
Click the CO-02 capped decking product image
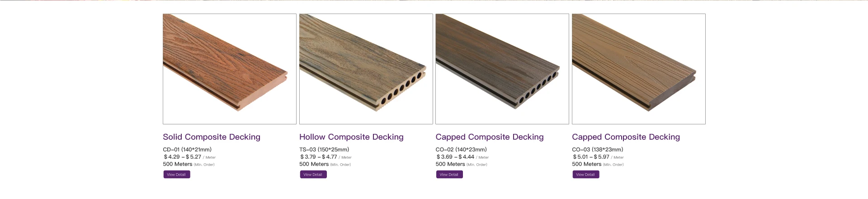pos(502,69)
